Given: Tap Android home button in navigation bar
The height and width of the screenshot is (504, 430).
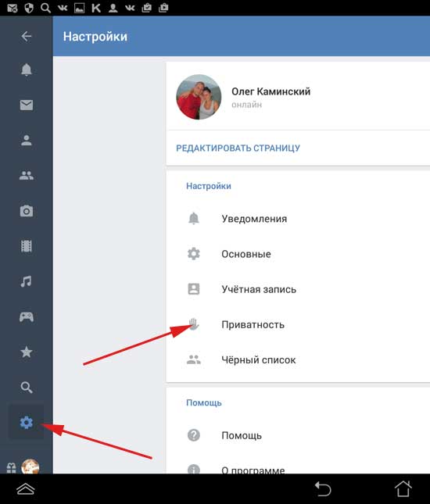Looking at the screenshot, I should coord(403,489).
